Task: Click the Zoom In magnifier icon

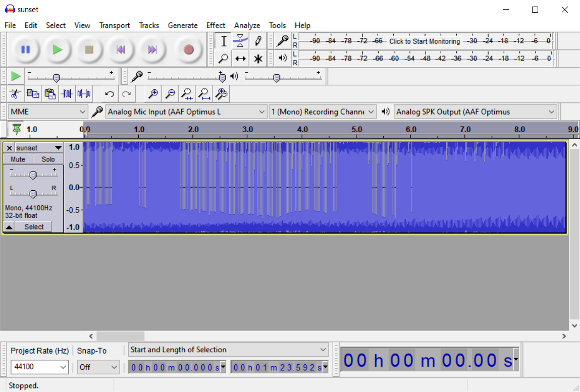Action: click(x=153, y=94)
